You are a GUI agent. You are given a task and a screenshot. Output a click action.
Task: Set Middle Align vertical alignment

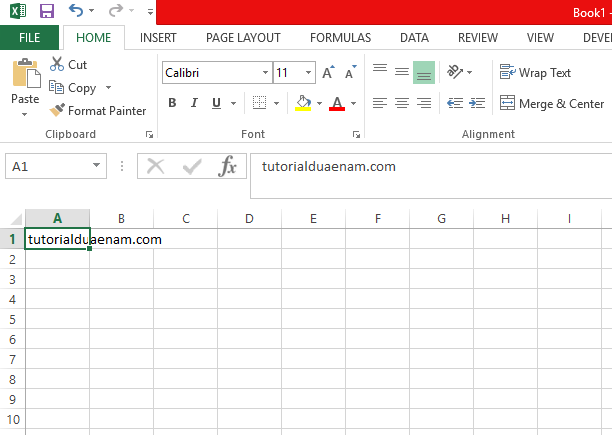coord(402,72)
